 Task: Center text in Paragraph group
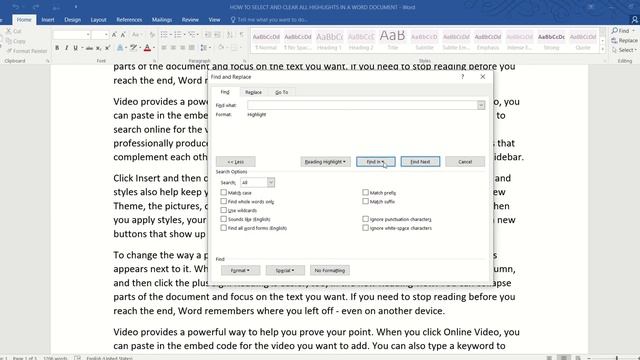point(173,48)
